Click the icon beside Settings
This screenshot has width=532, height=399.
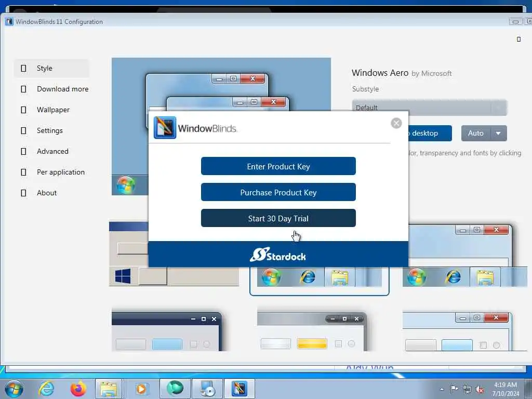click(23, 130)
